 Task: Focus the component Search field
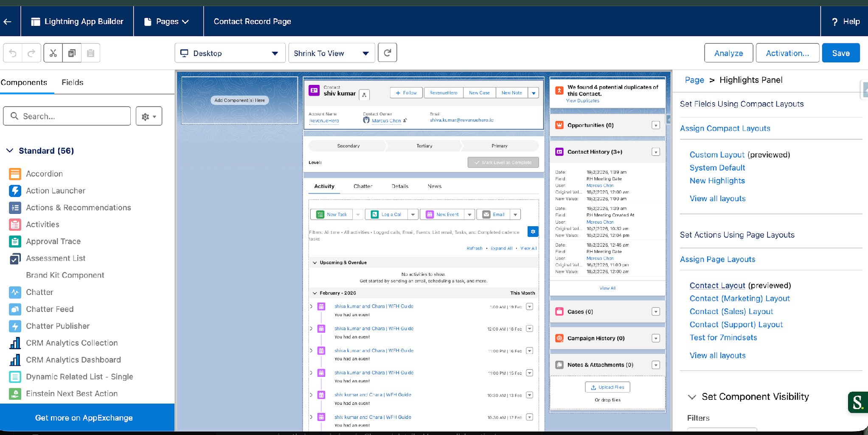point(67,116)
